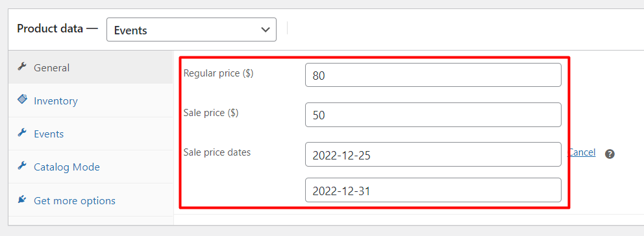Select the sale end date field 2022-12-31
The height and width of the screenshot is (236, 644).
pyautogui.click(x=433, y=190)
